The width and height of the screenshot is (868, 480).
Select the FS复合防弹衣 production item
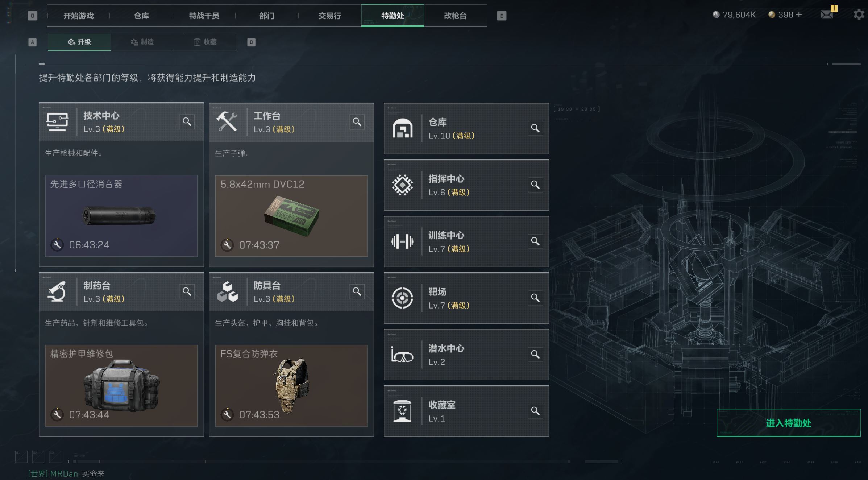[x=291, y=386]
